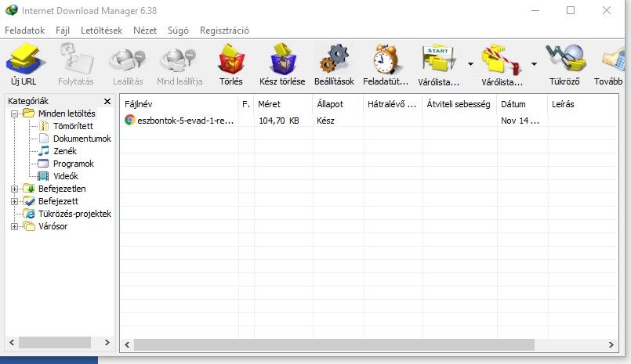The height and width of the screenshot is (364, 631).
Task: Select the Befejezett category
Action: point(58,201)
